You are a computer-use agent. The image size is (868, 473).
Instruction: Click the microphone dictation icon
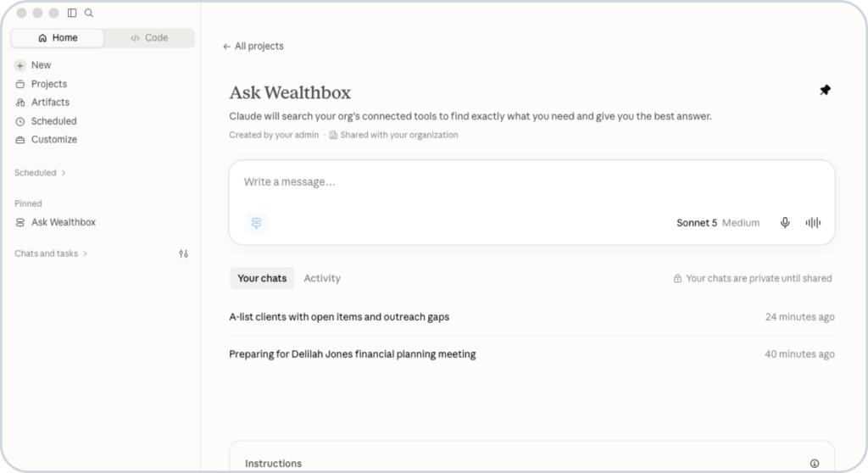click(785, 223)
